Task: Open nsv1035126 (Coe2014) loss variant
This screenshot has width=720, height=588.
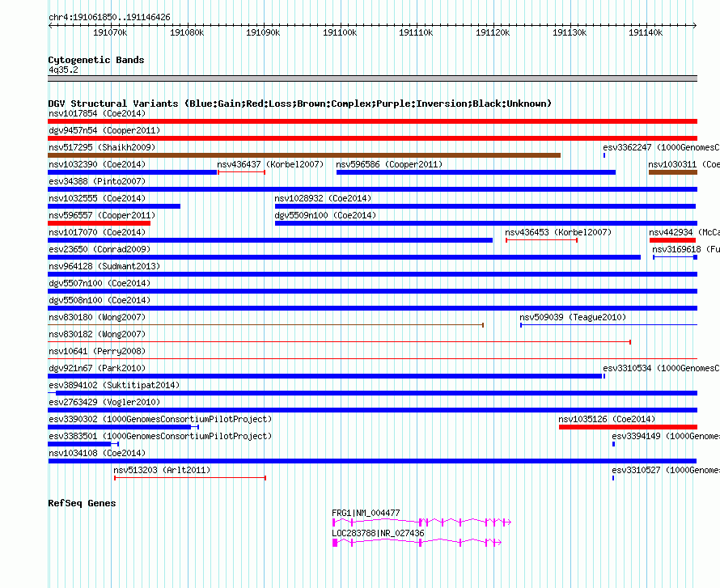Action: tap(628, 427)
